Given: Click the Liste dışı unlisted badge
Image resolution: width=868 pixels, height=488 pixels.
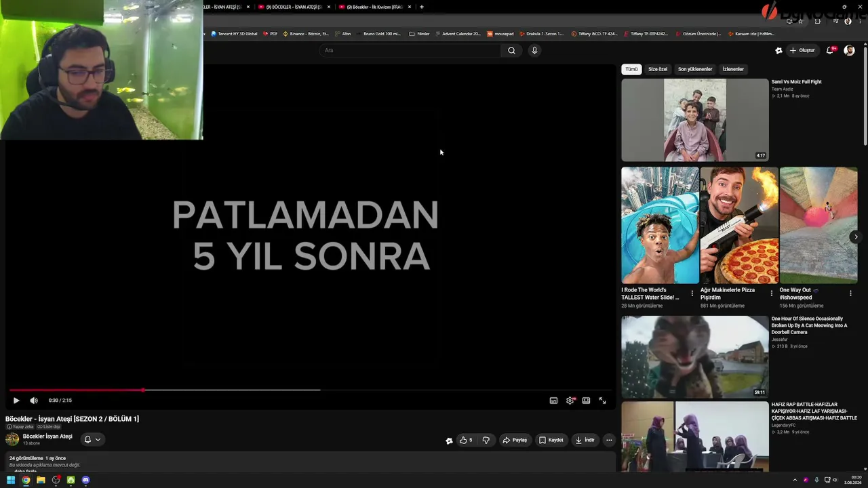Looking at the screenshot, I should tap(49, 427).
